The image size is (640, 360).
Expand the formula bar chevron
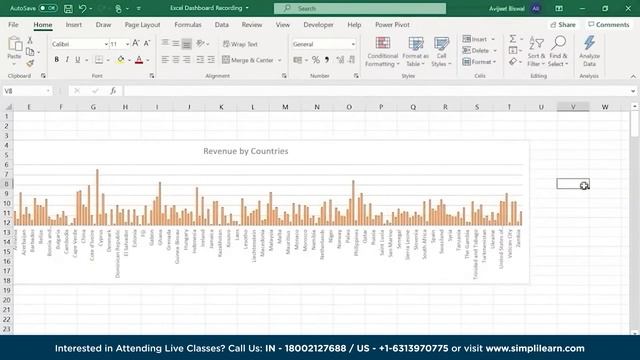pos(633,91)
